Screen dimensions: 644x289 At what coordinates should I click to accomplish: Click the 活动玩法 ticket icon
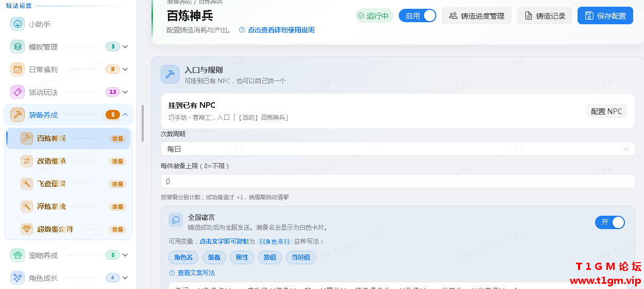(18, 92)
